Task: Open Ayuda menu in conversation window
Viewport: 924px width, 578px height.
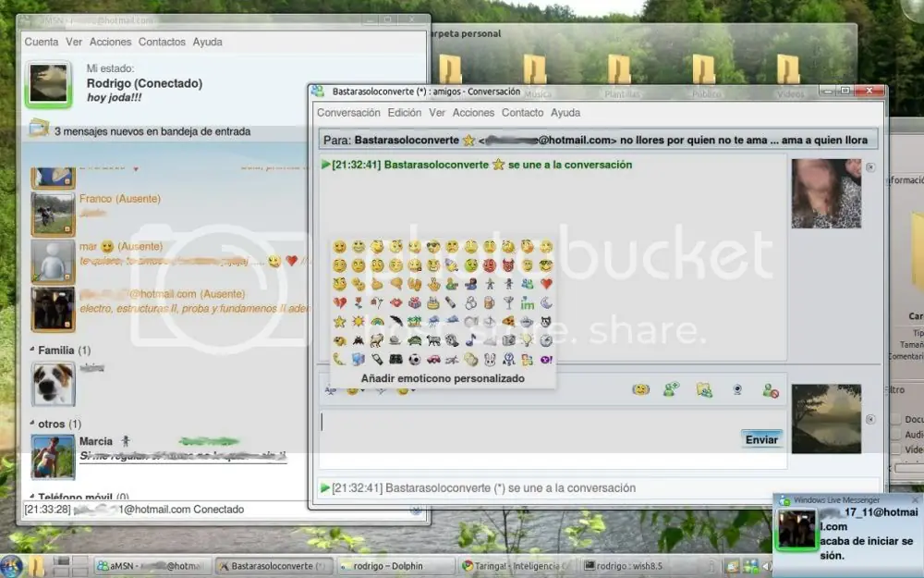Action: pos(565,113)
